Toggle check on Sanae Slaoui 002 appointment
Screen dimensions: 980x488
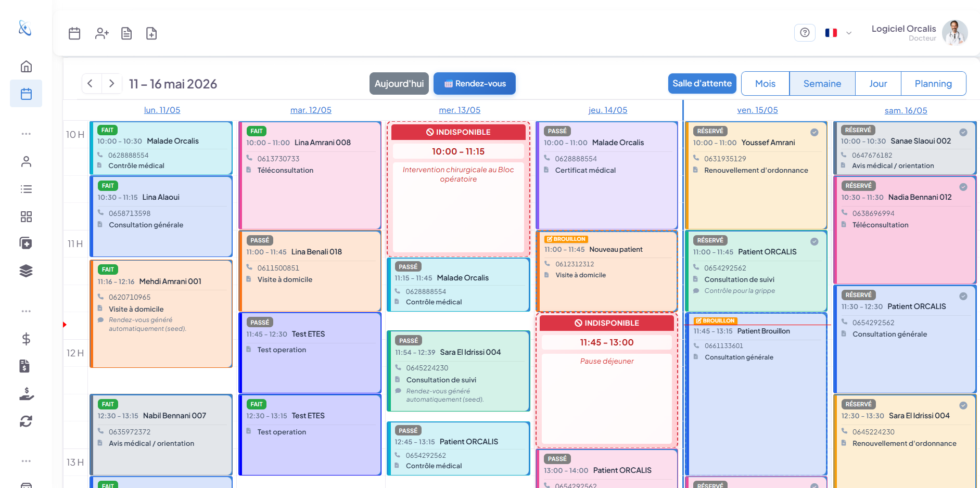[x=963, y=132]
